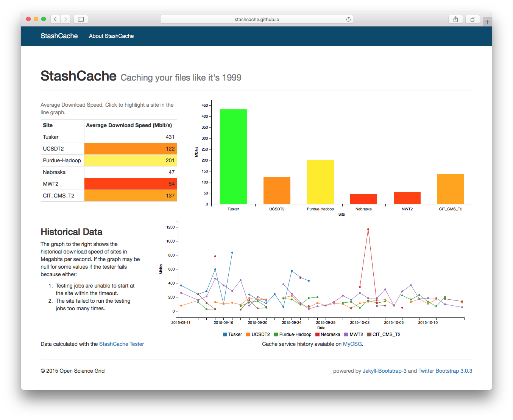Open the About StashCache menu item
513x420 pixels.
pos(111,36)
